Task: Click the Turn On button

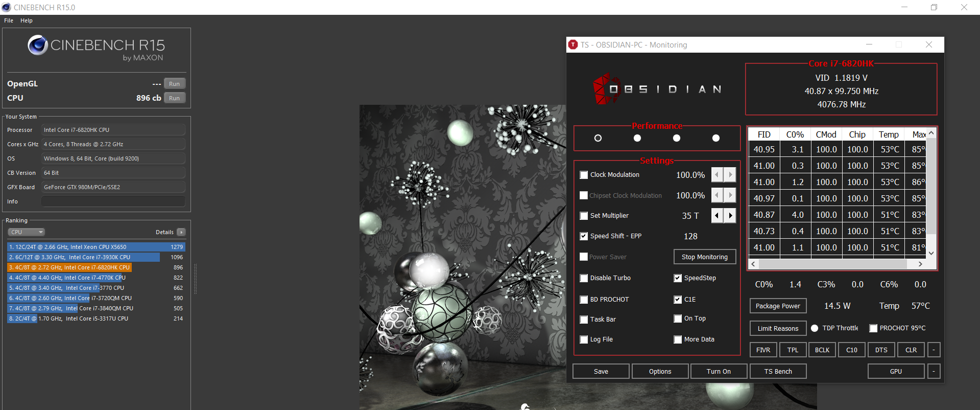Action: point(719,371)
